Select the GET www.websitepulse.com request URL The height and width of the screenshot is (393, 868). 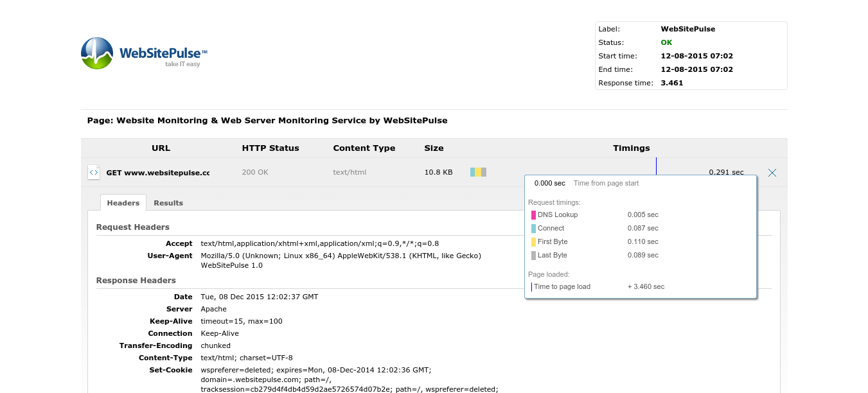[158, 173]
